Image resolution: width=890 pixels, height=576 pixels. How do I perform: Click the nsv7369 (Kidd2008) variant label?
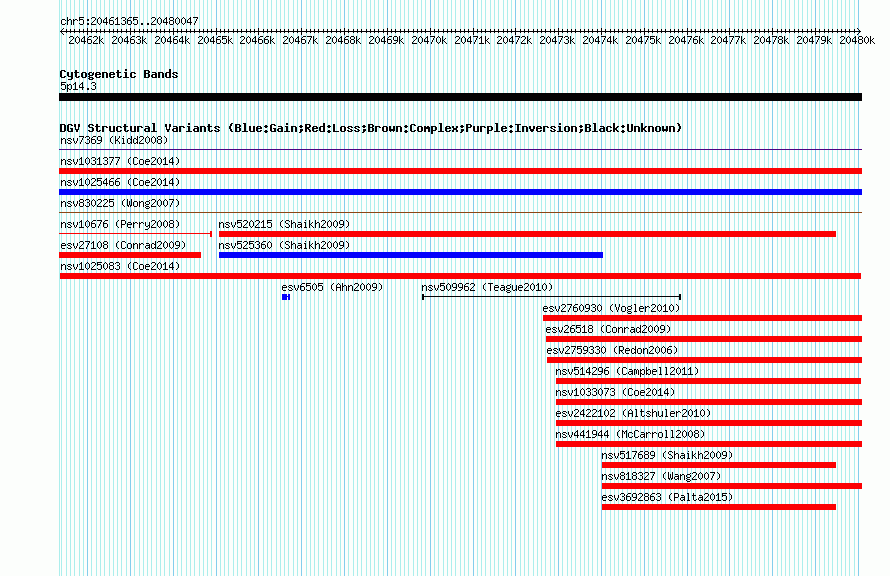click(114, 140)
